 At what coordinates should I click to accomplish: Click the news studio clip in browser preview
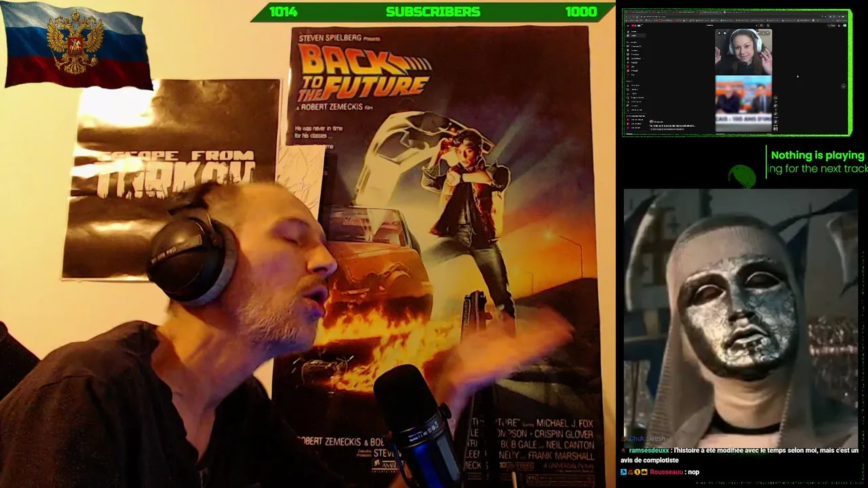click(743, 103)
